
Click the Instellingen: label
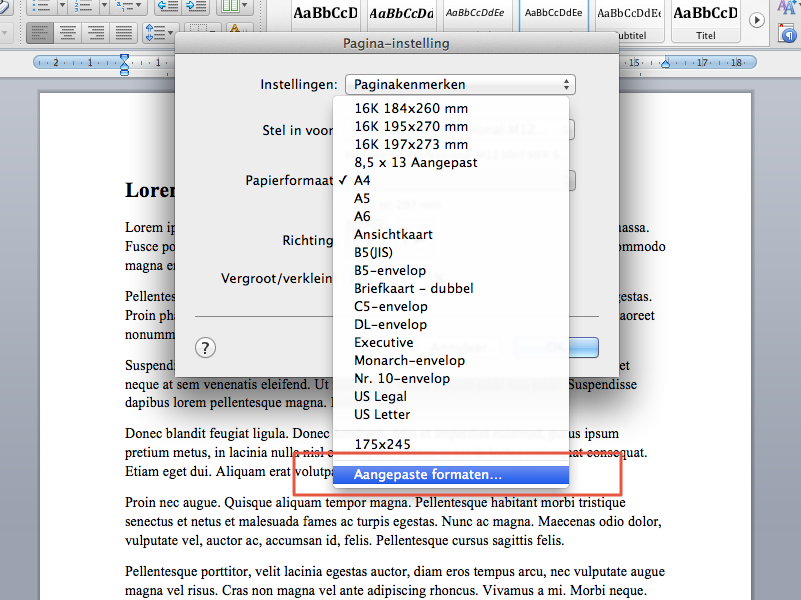coord(299,84)
